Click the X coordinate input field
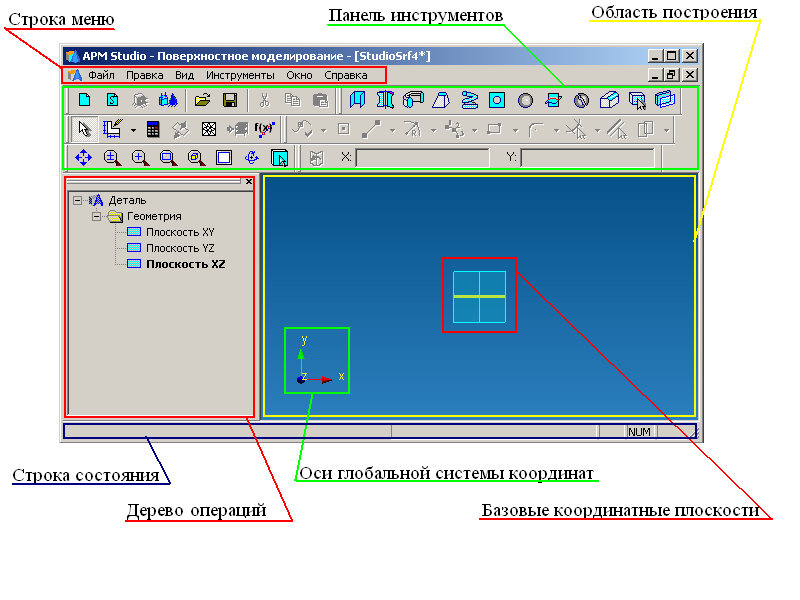 pos(422,158)
